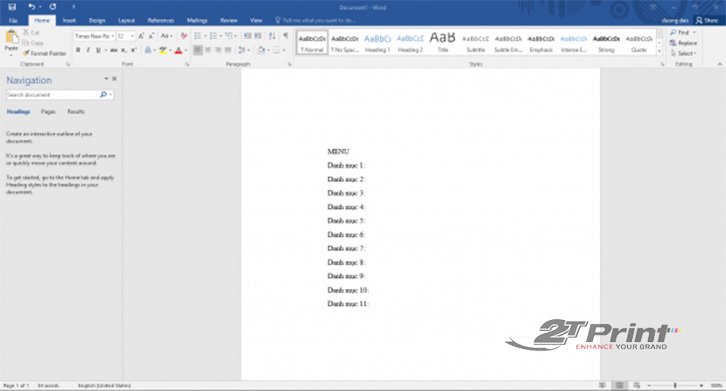Center the paragraph text
The width and height of the screenshot is (726, 391).
pos(208,50)
